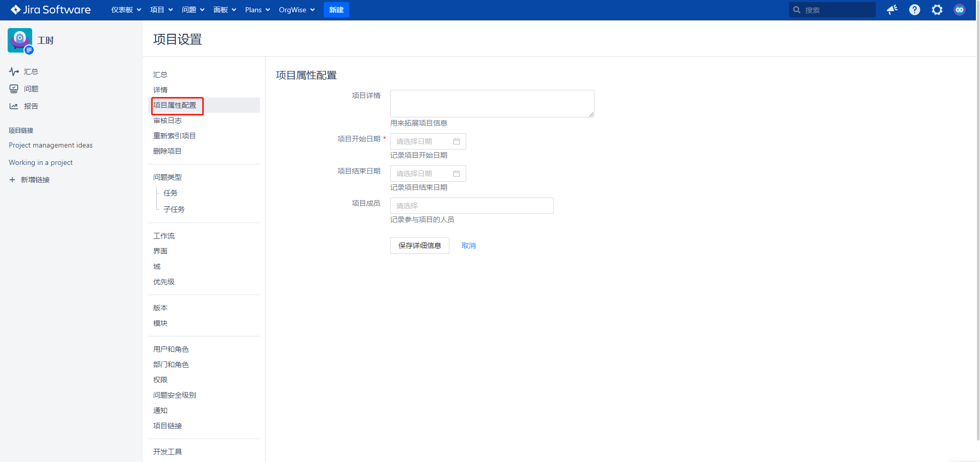The height and width of the screenshot is (462, 980).
Task: Expand the OrgWise dropdown menu
Action: 297,10
